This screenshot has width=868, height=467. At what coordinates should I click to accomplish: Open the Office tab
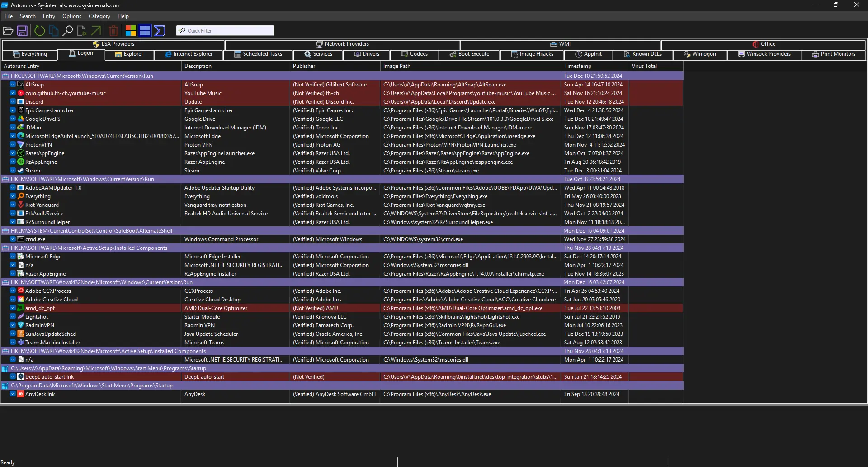[x=764, y=44]
